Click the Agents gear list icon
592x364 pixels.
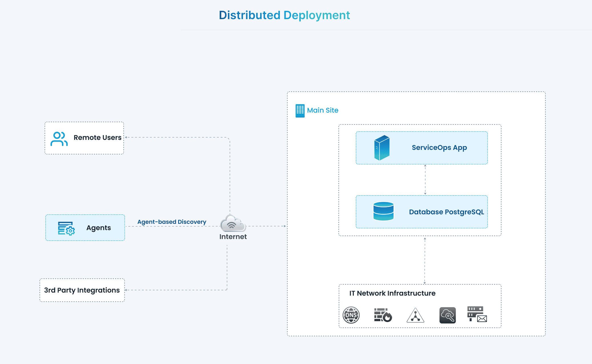[66, 228]
